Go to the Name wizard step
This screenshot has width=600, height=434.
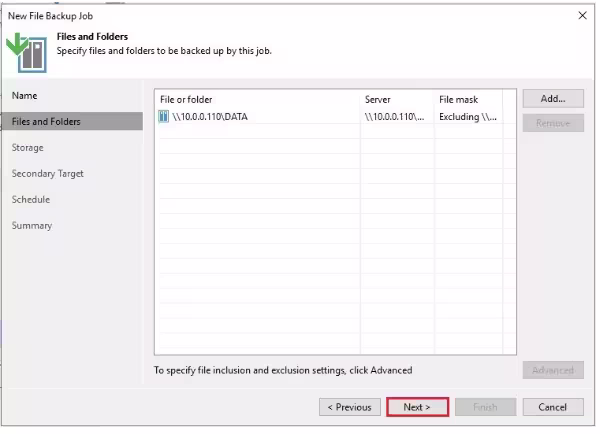pyautogui.click(x=25, y=95)
